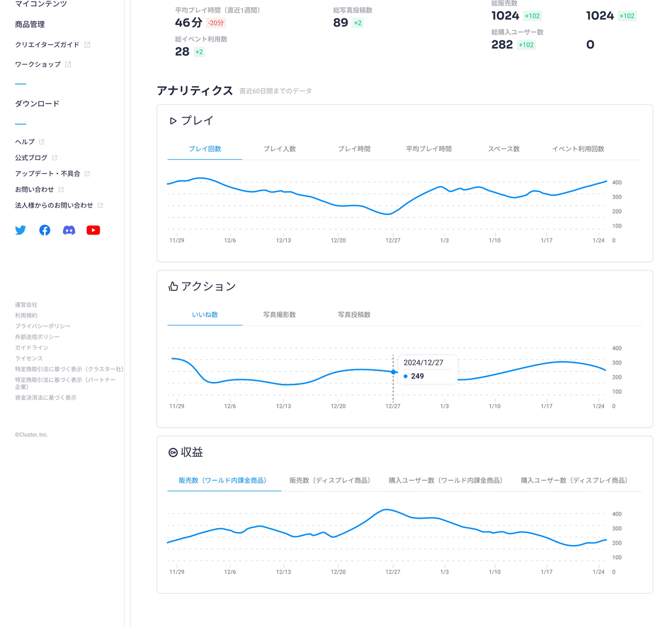Image resolution: width=672 pixels, height=627 pixels.
Task: Open the Discord social icon
Action: pyautogui.click(x=69, y=230)
